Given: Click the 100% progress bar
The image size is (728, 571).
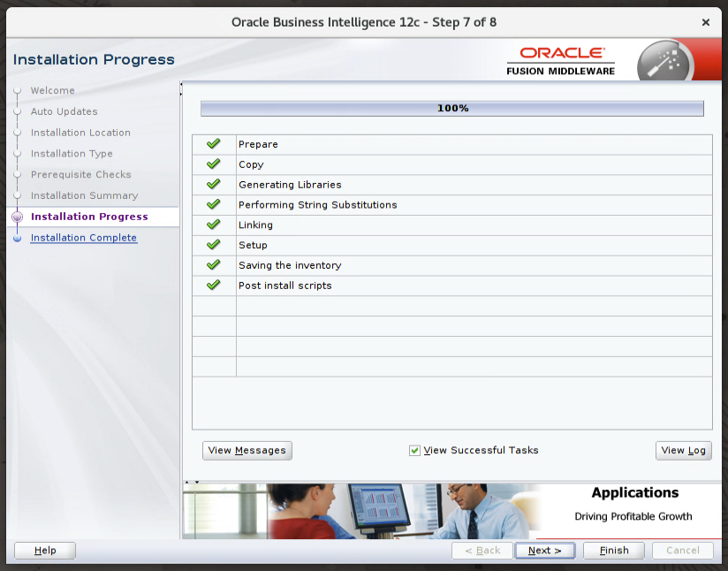Looking at the screenshot, I should 452,108.
